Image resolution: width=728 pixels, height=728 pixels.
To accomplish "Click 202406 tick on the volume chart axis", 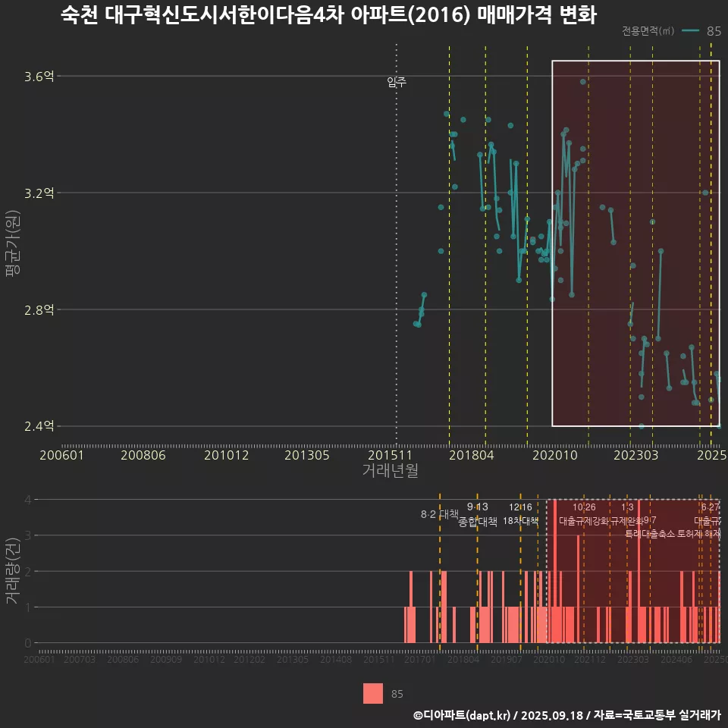I will [676, 659].
